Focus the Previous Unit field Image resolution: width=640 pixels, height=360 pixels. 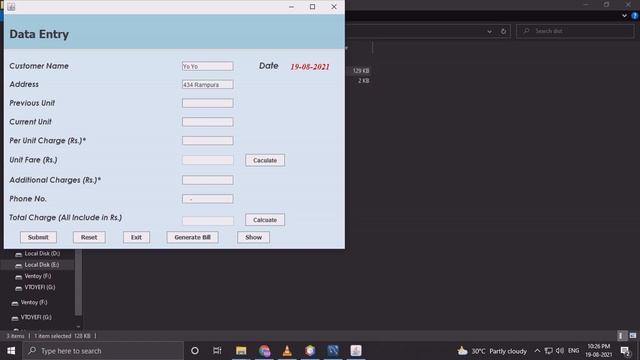pos(207,103)
